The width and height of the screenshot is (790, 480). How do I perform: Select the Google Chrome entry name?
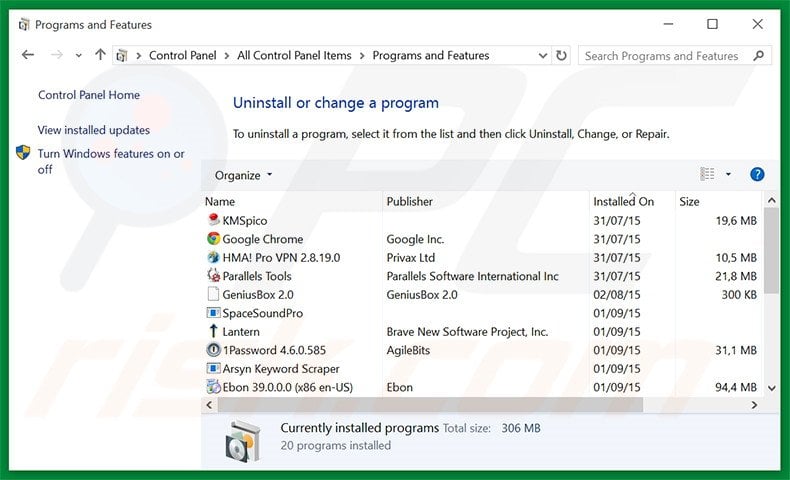262,239
